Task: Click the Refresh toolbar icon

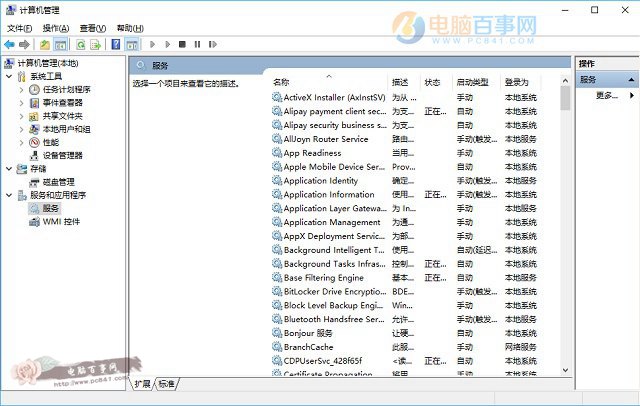Action: [80, 44]
